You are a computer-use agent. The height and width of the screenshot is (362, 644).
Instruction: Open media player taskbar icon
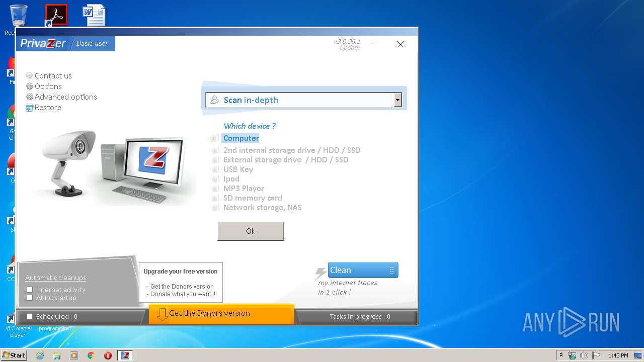[x=74, y=355]
